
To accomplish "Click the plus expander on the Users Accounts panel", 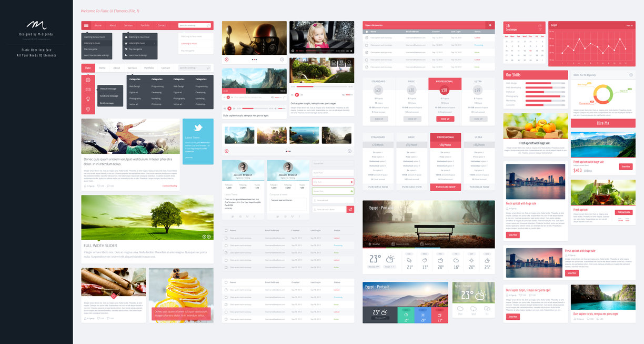I will click(x=490, y=25).
